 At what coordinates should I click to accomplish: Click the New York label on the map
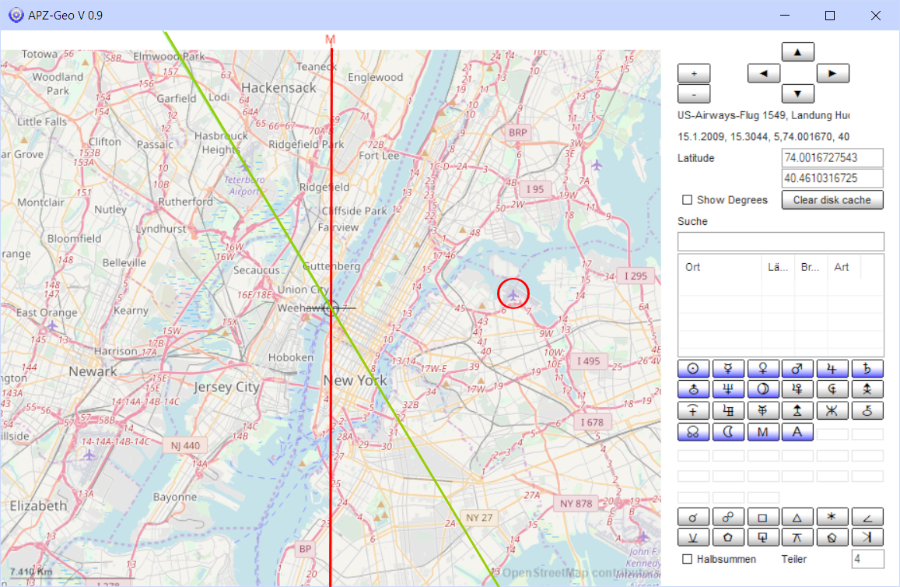pyautogui.click(x=355, y=380)
